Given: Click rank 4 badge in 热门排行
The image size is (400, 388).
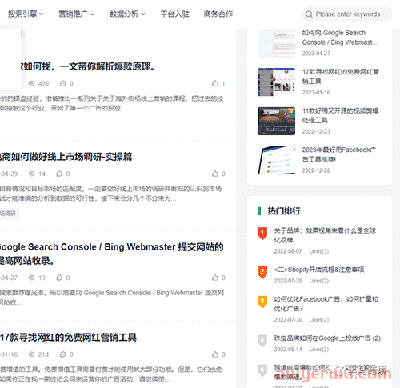Looking at the screenshot, I should click(262, 341).
